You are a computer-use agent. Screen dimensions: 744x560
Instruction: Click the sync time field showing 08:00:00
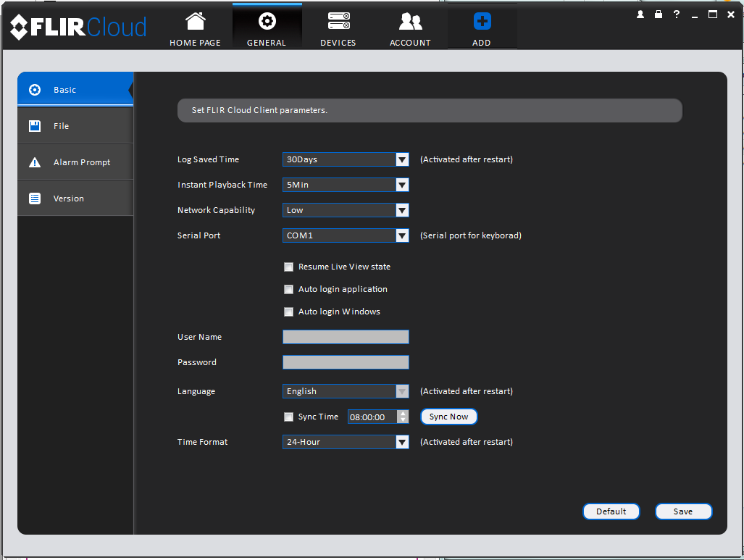[x=372, y=417]
